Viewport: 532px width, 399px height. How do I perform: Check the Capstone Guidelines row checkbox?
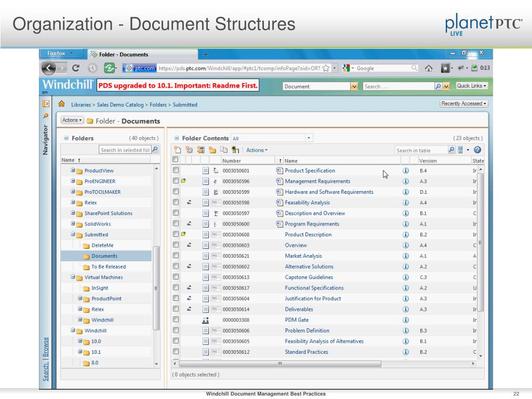176,276
